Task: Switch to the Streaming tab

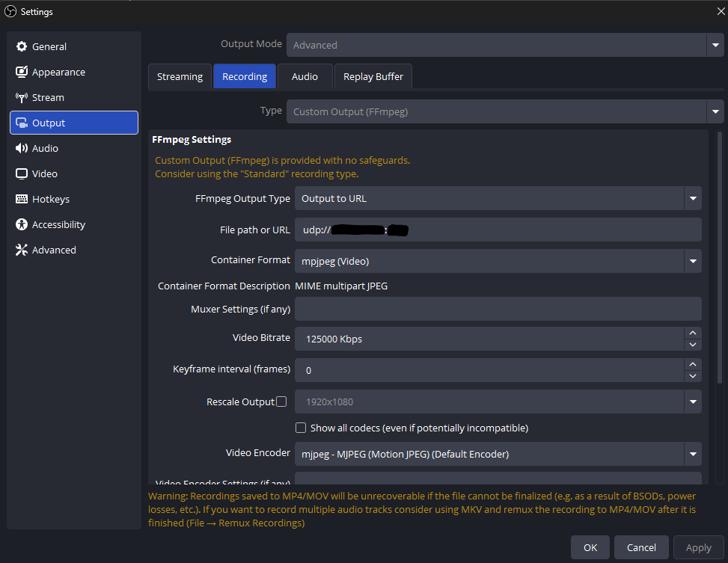Action: [x=180, y=76]
